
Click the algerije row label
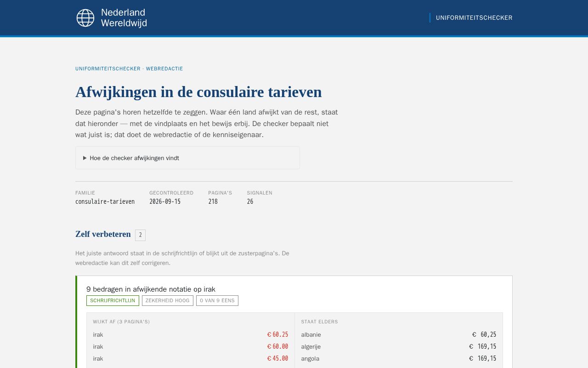[x=311, y=347]
